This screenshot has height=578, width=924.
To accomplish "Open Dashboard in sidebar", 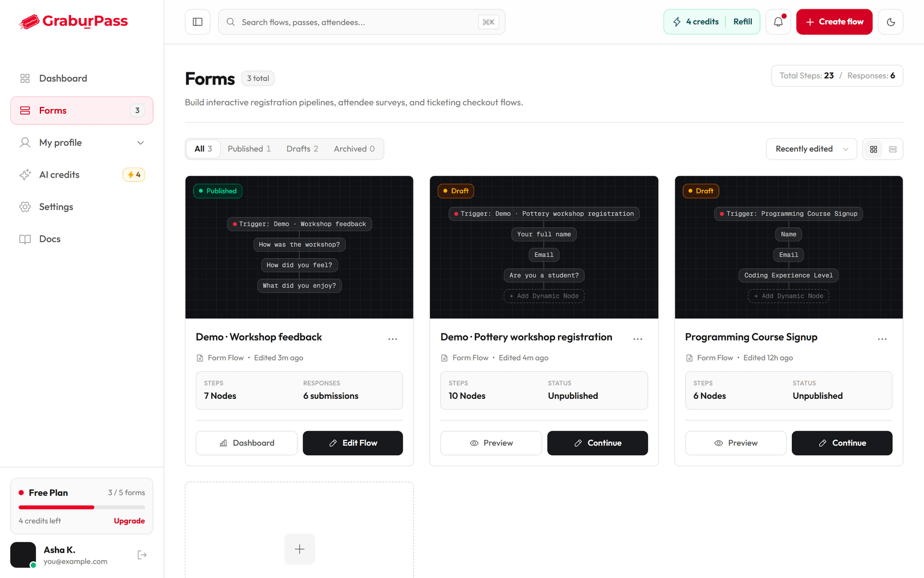I will [81, 78].
